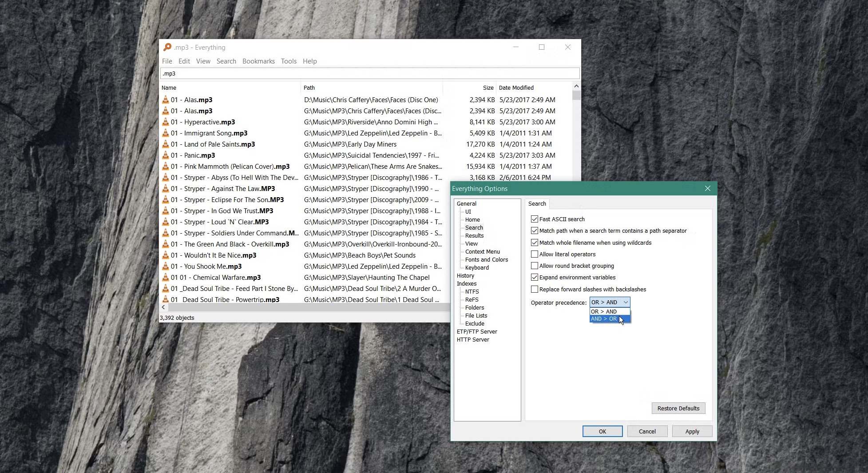
Task: Click the icon beside 01 - Wouldn't It Be Nice.mp3
Action: coord(165,255)
